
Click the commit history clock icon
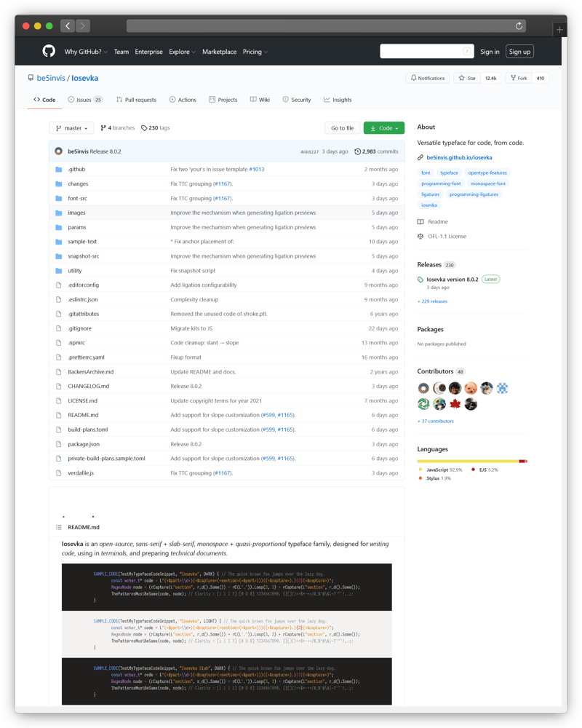pyautogui.click(x=357, y=152)
